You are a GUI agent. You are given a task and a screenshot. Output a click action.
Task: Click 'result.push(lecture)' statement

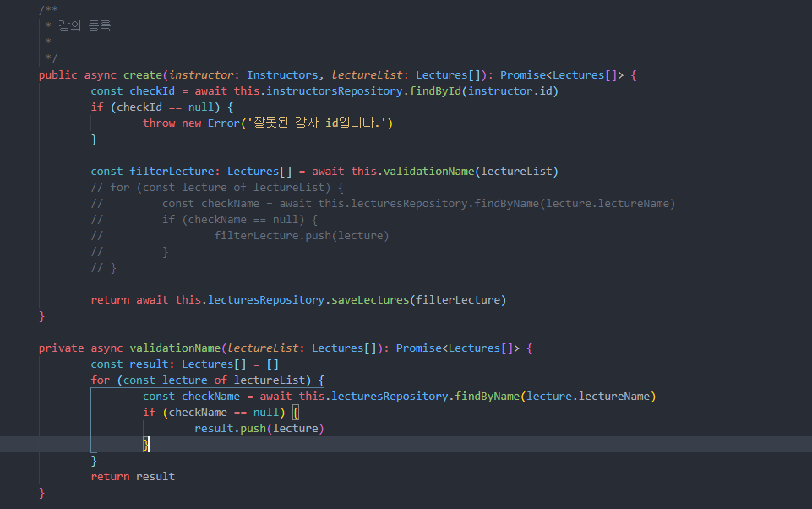coord(259,428)
